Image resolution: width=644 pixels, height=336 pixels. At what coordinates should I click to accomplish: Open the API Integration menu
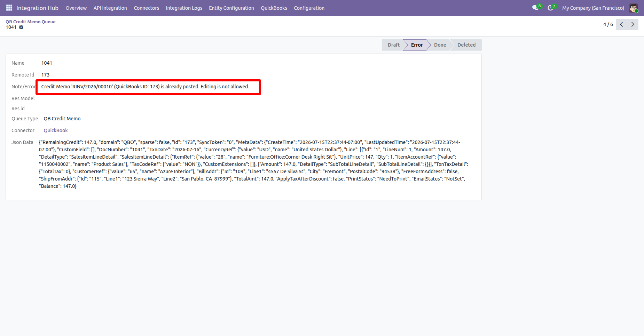click(110, 8)
